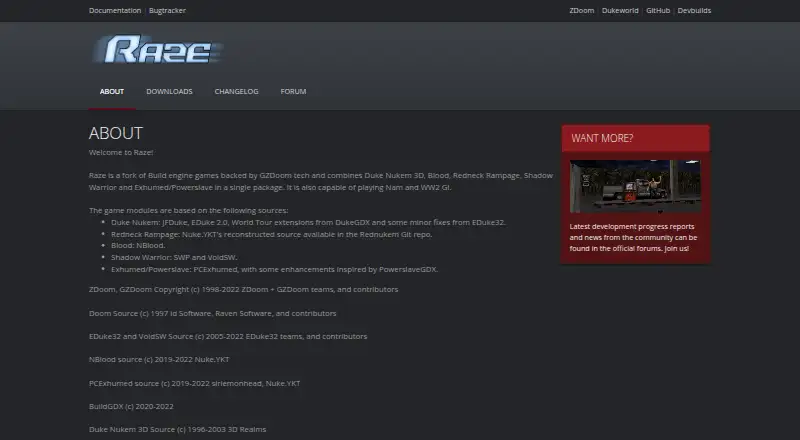Visit the Dukeworld link

point(620,10)
